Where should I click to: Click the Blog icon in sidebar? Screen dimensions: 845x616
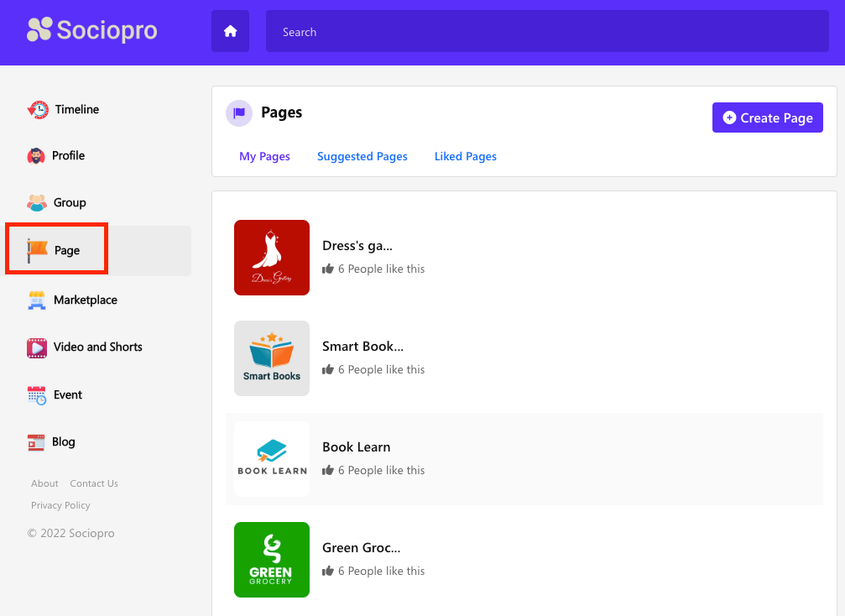(x=36, y=442)
